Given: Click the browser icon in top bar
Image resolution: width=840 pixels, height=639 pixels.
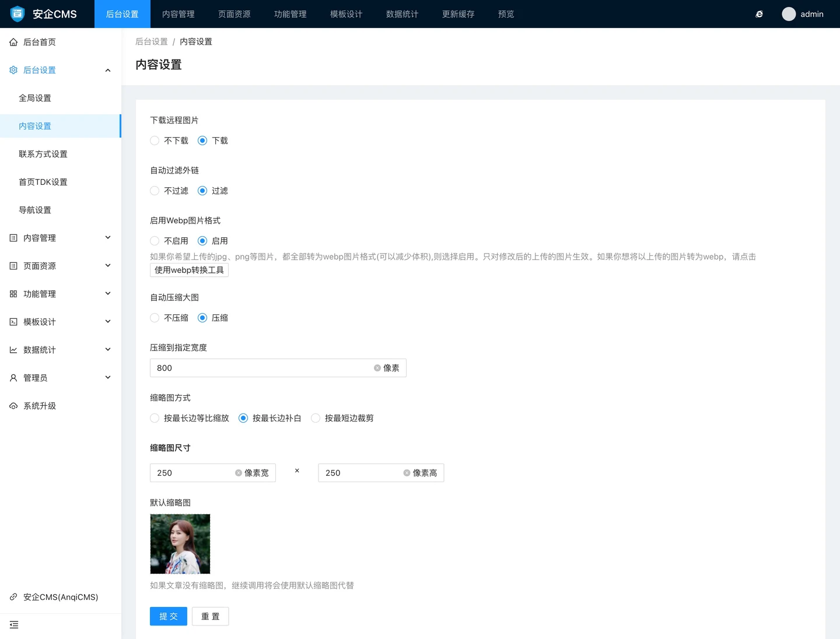Looking at the screenshot, I should [759, 14].
